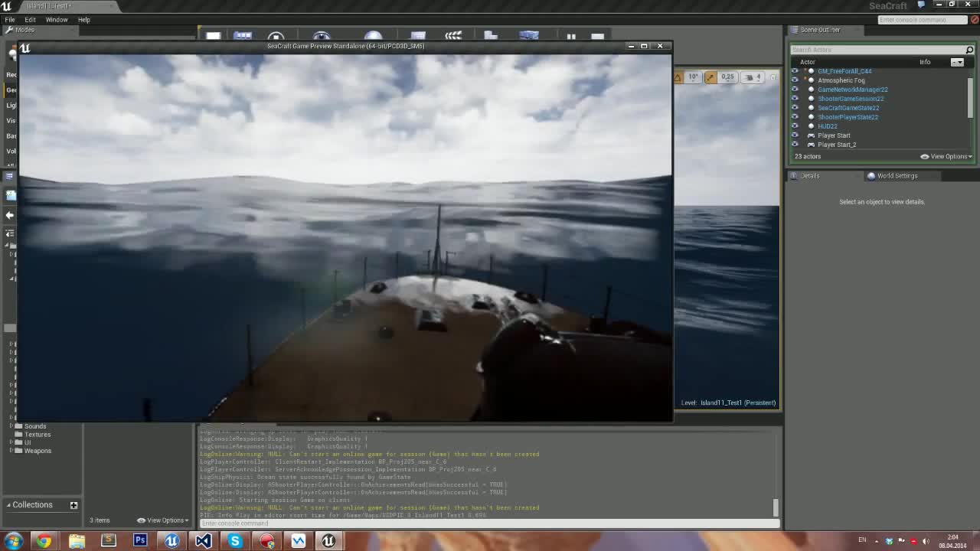The width and height of the screenshot is (980, 551).
Task: Click the pause icon in the toolbar
Action: (x=570, y=36)
